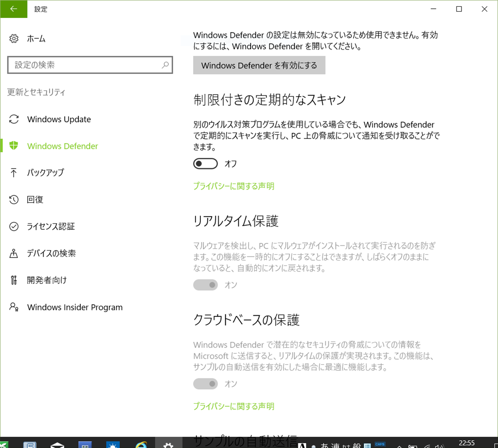Image resolution: width=498 pixels, height=448 pixels.
Task: Open プライバシーに関する声明 link under cloud-based protection
Action: point(234,406)
